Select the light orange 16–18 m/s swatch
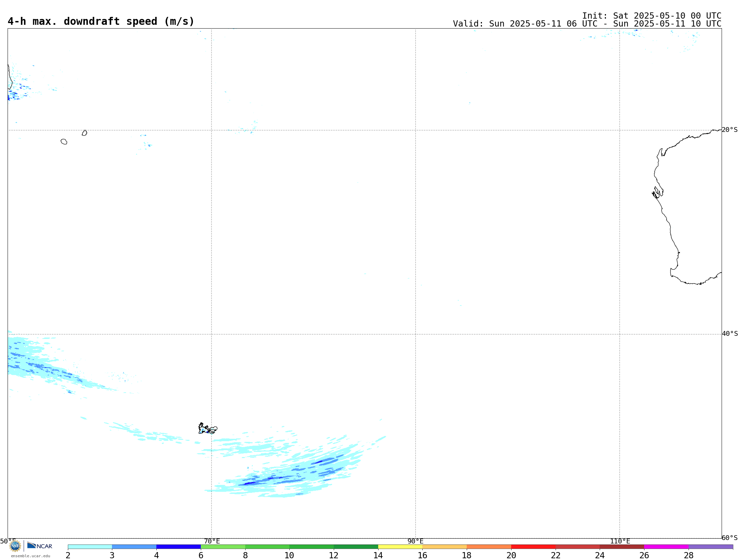Viewport: 744px width, 560px height. click(x=445, y=547)
